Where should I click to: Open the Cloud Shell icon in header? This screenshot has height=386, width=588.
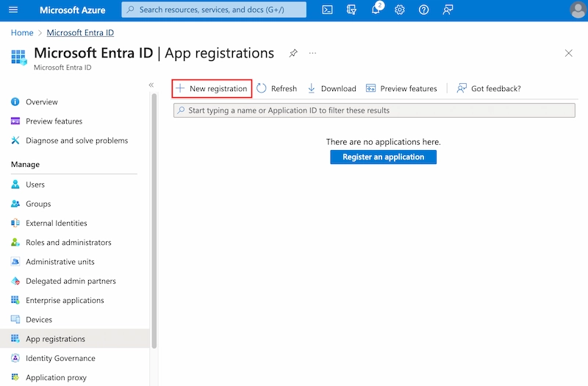click(x=328, y=10)
